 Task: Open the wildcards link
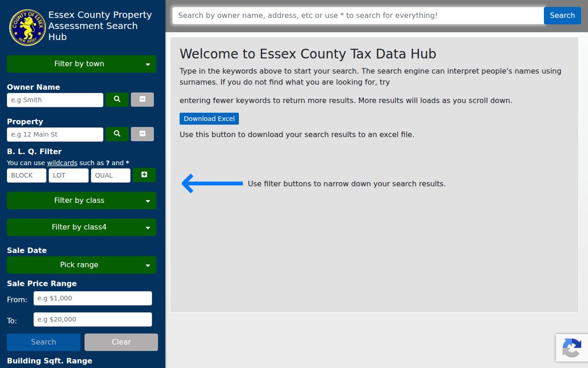(62, 163)
